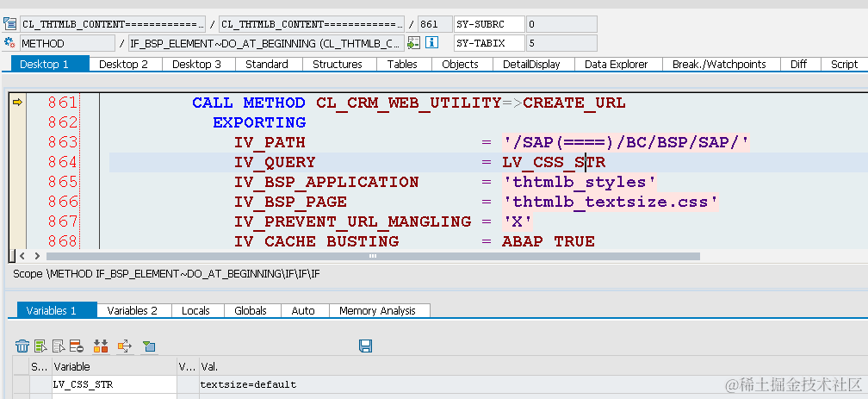The width and height of the screenshot is (868, 399).
Task: Select the Structures tab
Action: [338, 65]
